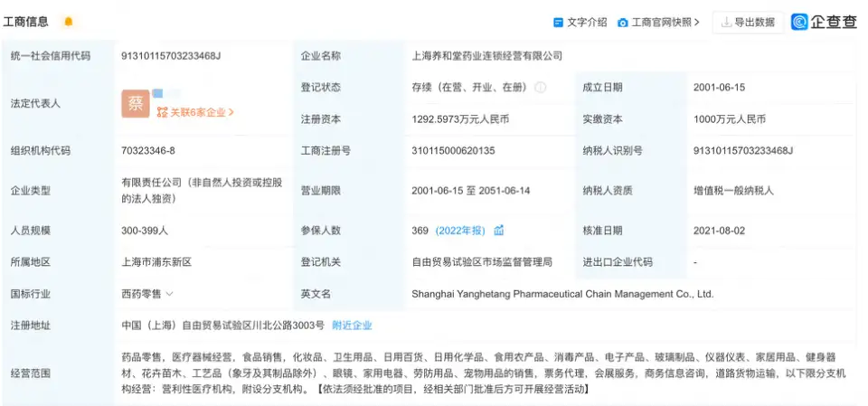Viewport: 868px width, 406px height.
Task: Click the orange 蔡 legal representative avatar
Action: pyautogui.click(x=135, y=103)
